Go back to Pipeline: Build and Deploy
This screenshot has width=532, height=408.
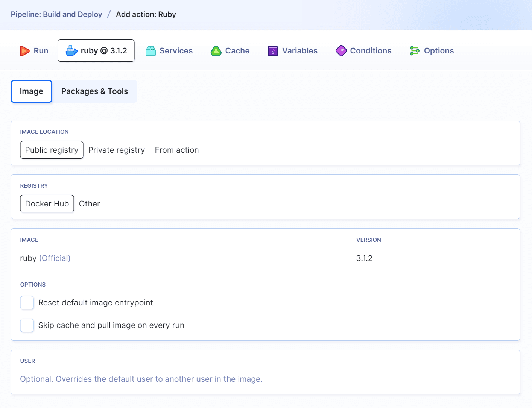[x=56, y=14]
